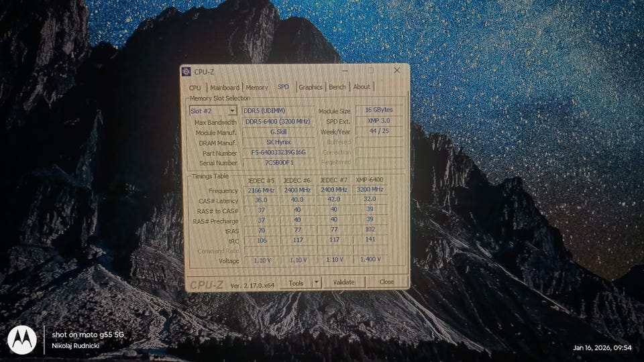Click the CPU-Z version text Ver. 2.17.0.x64
This screenshot has width=644, height=362.
(x=252, y=286)
